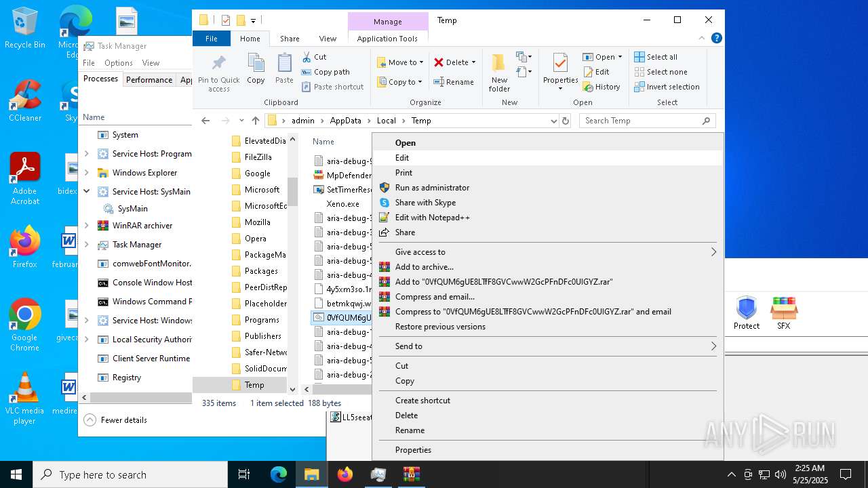The height and width of the screenshot is (488, 868).
Task: Click the WinRAR SFX icon
Action: tap(784, 313)
